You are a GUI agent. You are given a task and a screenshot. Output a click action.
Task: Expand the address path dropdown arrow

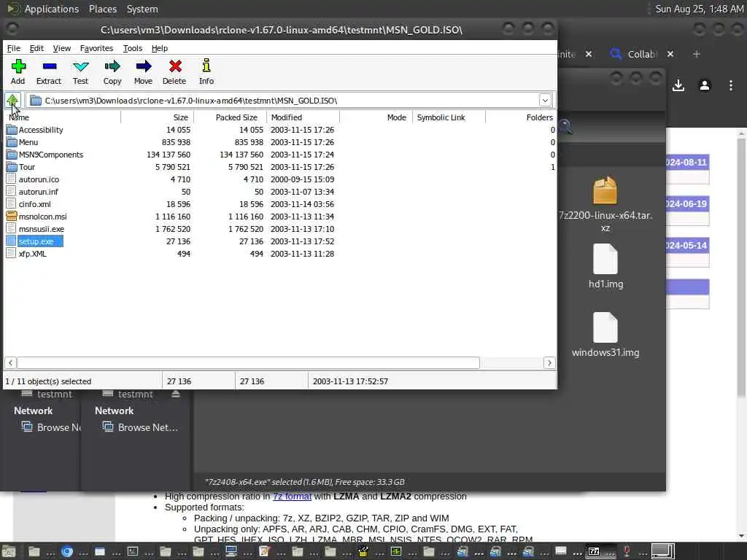pos(545,101)
